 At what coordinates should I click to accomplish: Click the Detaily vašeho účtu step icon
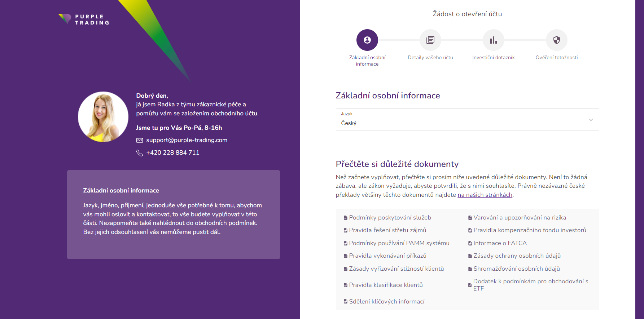coord(430,40)
